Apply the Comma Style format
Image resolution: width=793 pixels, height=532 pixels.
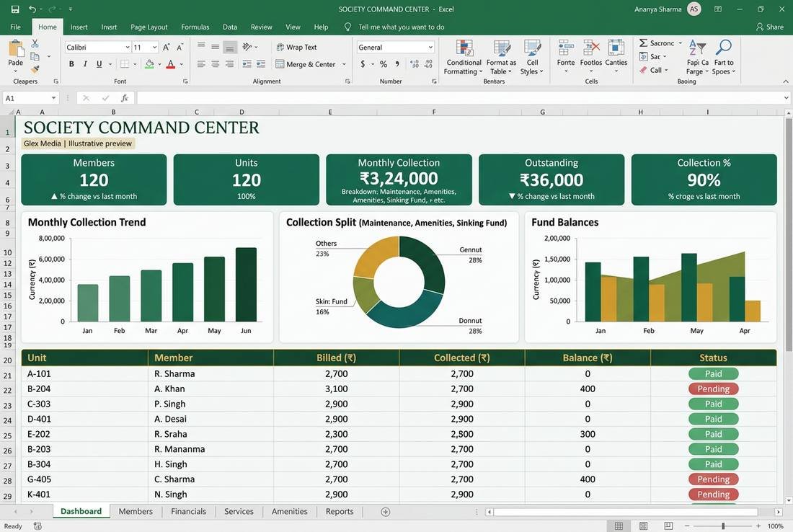pos(397,63)
